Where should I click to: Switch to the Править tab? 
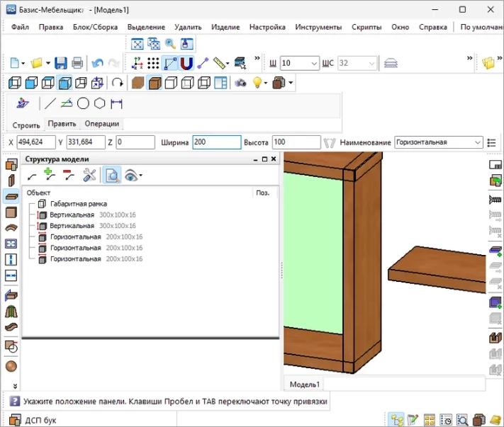[x=62, y=124]
